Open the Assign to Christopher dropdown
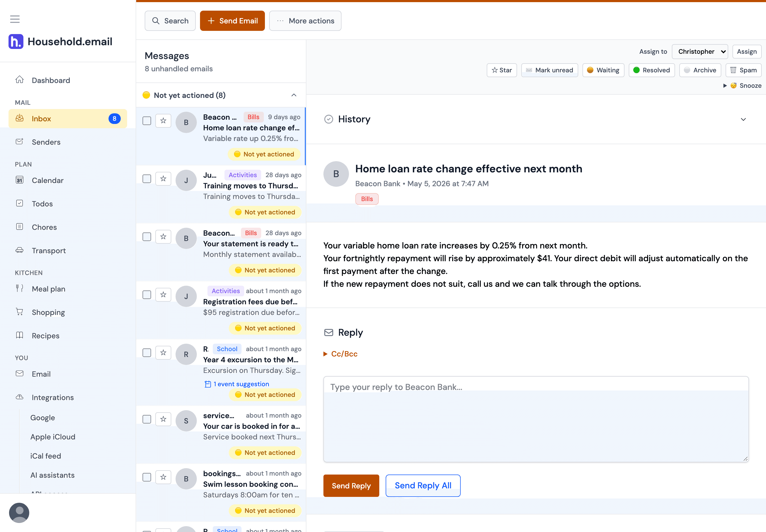 (x=700, y=52)
